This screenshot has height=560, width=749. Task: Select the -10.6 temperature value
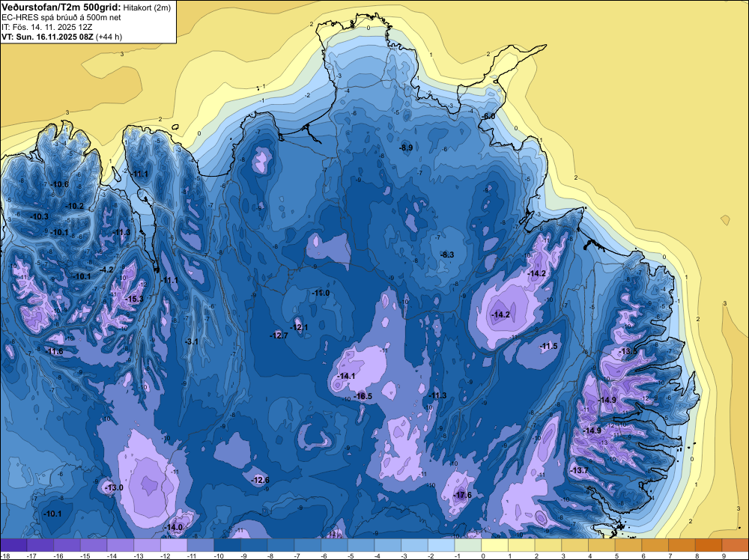(x=60, y=184)
